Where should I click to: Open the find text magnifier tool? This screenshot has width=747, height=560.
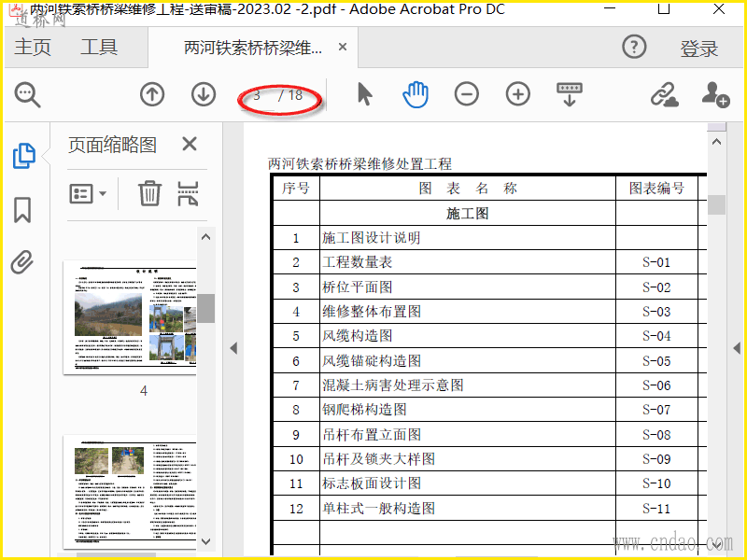point(27,95)
